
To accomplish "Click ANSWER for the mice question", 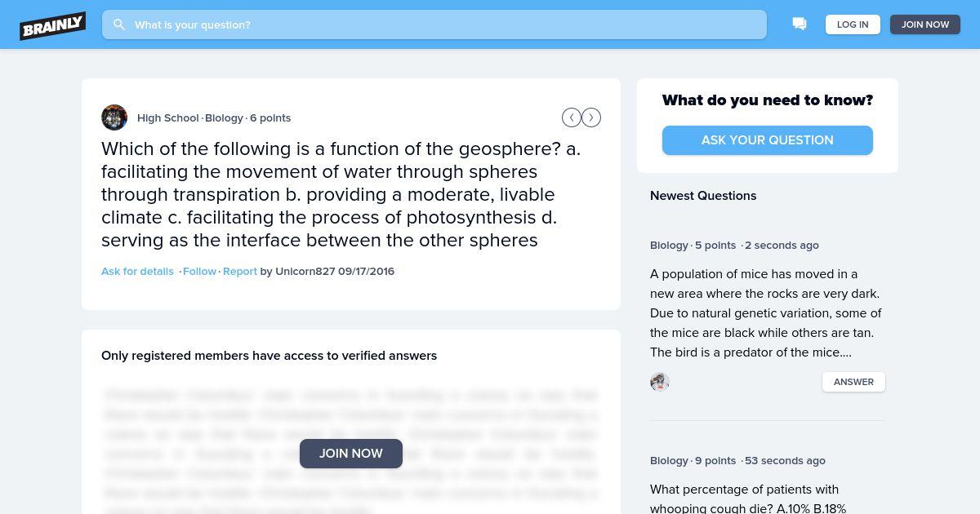I will (x=853, y=382).
